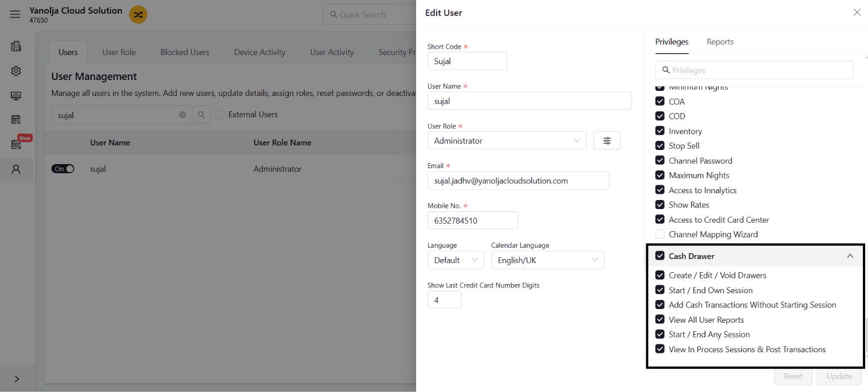The image size is (868, 392).
Task: Uncheck Access to Innalytics privilege
Action: (x=660, y=190)
